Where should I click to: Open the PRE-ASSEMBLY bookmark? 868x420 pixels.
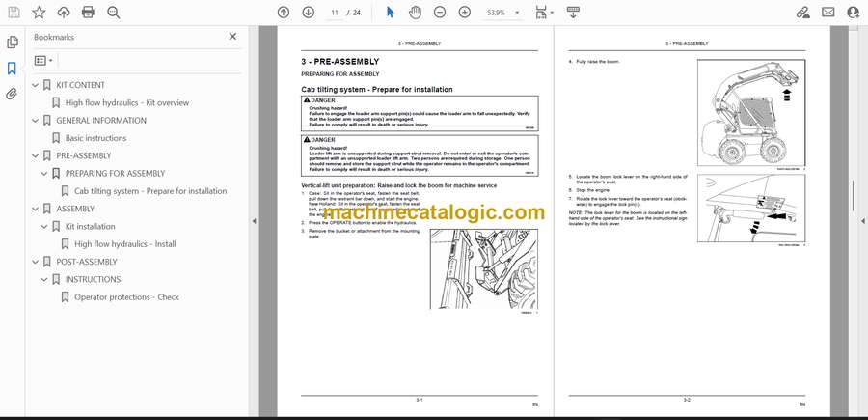(x=84, y=155)
